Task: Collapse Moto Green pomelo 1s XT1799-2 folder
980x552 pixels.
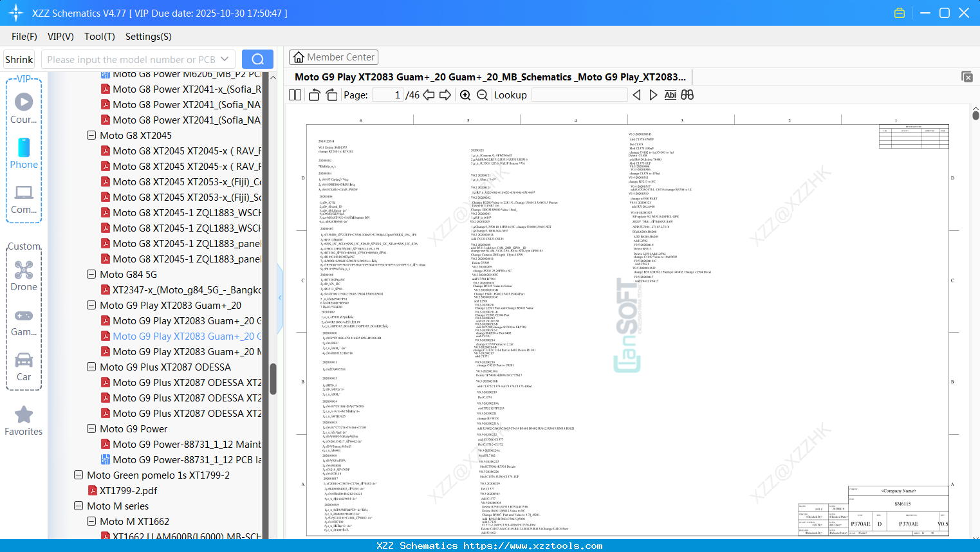Action: point(79,475)
